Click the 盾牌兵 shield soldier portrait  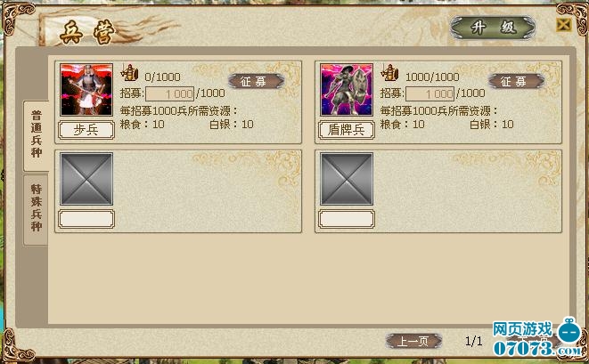coord(347,89)
